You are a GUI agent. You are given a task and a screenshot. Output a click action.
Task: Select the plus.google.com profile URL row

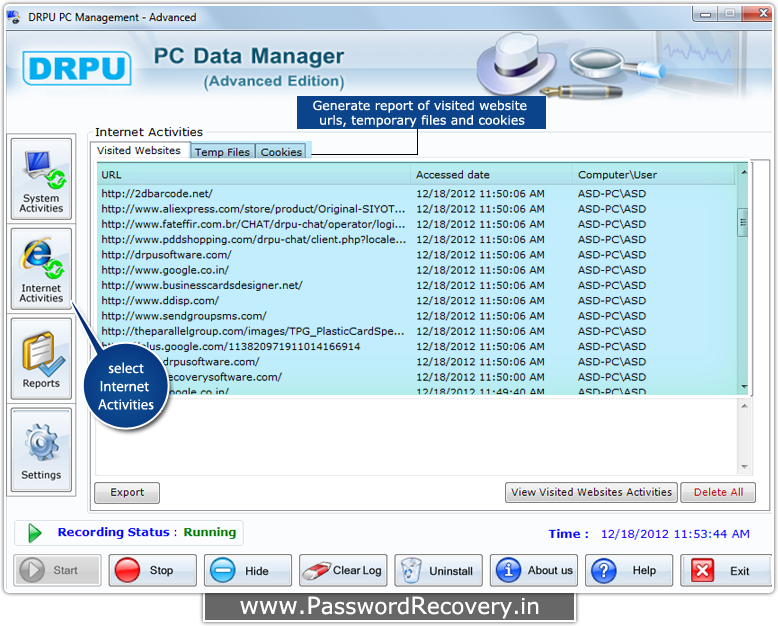(417, 347)
